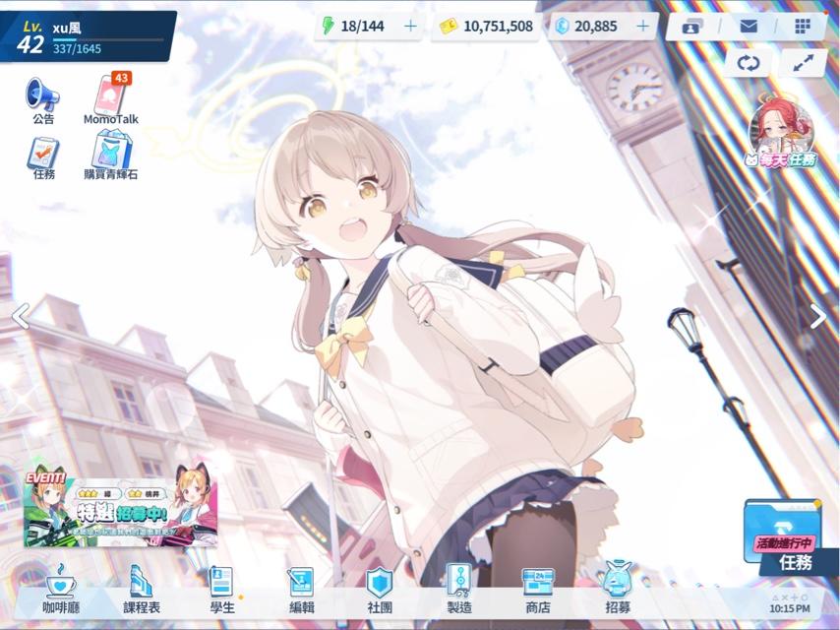Open 課程表 schedule menu item
This screenshot has width=840, height=630.
(142, 589)
